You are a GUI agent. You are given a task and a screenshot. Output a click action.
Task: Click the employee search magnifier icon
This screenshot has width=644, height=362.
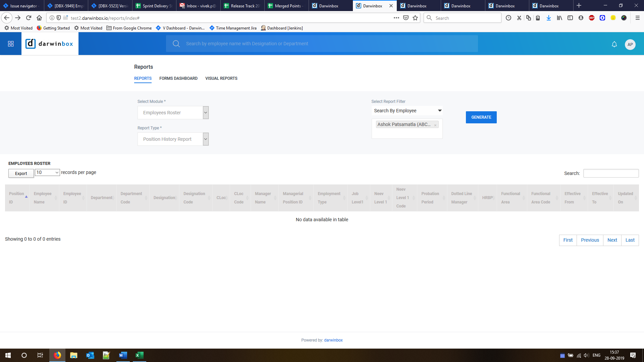(x=176, y=44)
